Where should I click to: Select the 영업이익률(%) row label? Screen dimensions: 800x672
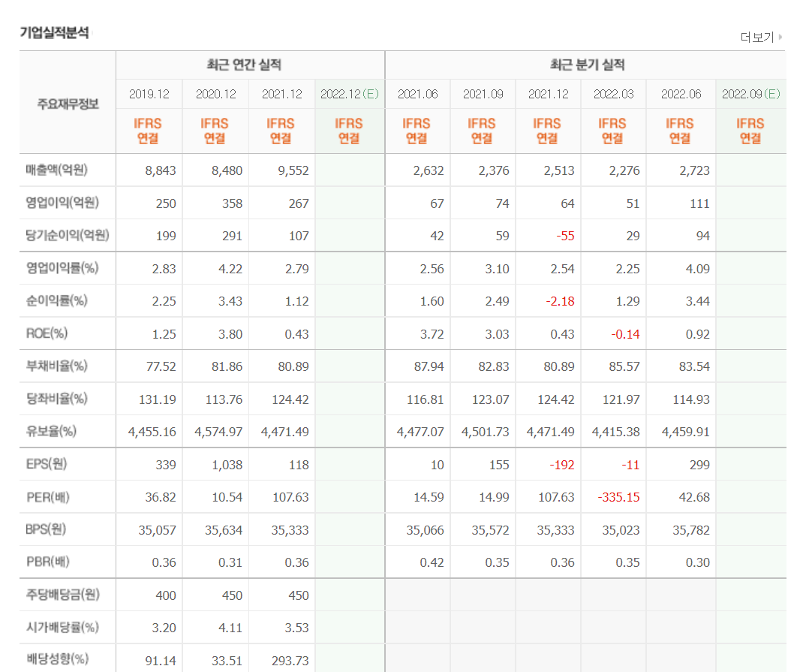coord(62,267)
